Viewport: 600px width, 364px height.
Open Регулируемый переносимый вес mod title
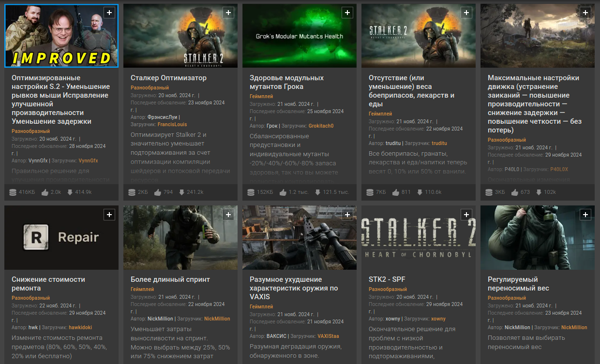[x=518, y=284]
